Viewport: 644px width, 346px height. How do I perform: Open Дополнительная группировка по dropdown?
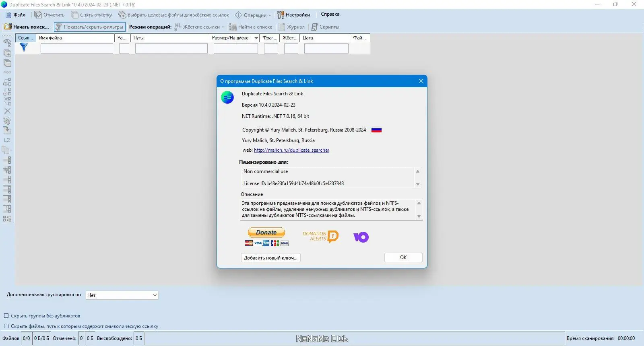tap(122, 295)
